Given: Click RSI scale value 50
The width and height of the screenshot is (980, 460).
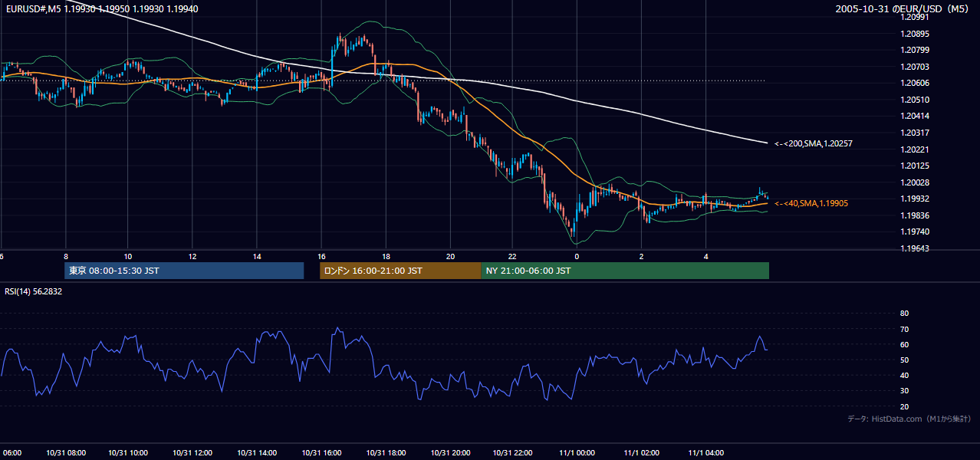Looking at the screenshot, I should click(x=904, y=360).
